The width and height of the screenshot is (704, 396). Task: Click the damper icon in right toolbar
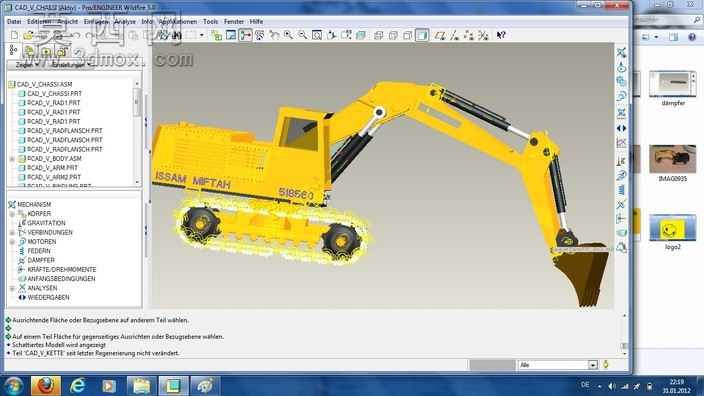click(x=621, y=205)
